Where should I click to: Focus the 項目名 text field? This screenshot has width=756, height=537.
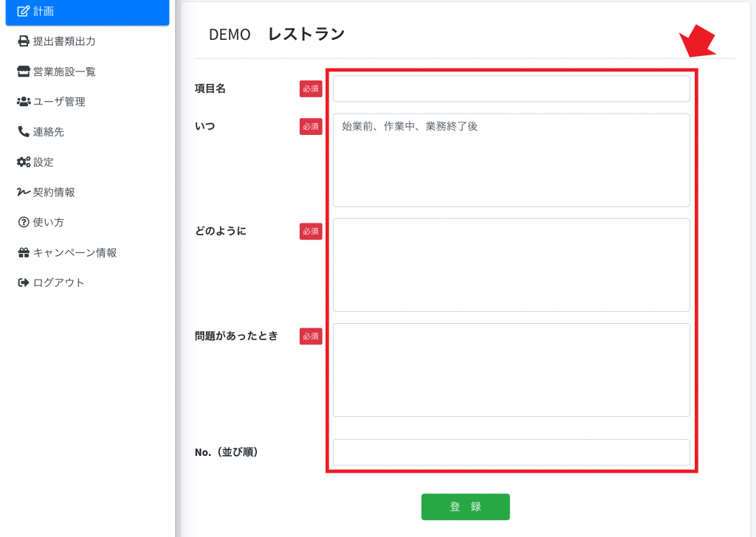pyautogui.click(x=511, y=89)
